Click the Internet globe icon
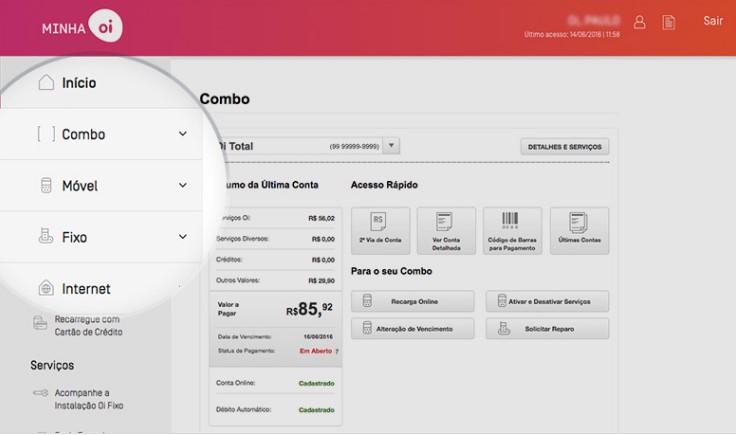This screenshot has height=435, width=736. click(46, 288)
